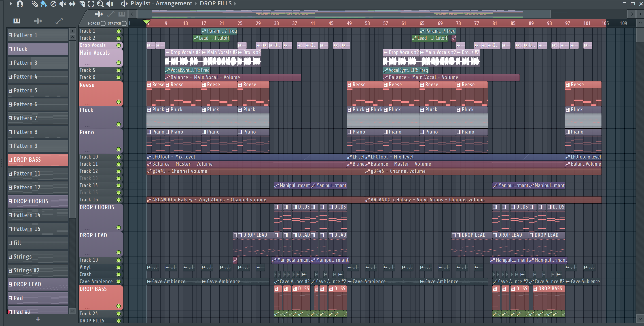Click the small automation clip on Track 19 at bar 24
Image resolution: width=644 pixels, height=326 pixels.
[x=235, y=260]
